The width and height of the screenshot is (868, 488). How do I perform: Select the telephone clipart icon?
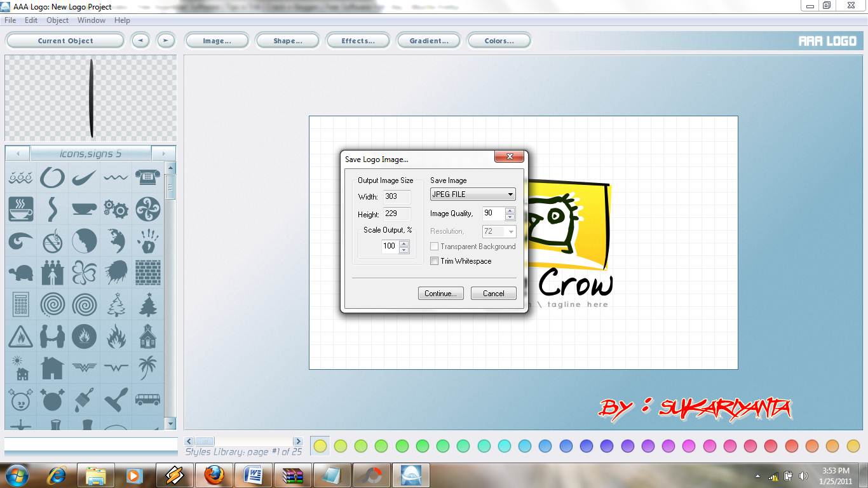[148, 178]
